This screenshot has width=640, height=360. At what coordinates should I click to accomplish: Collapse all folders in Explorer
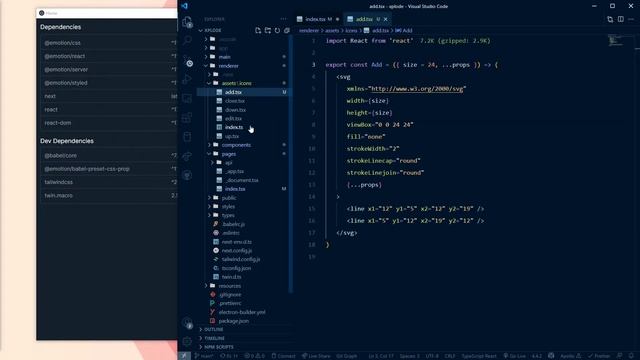coord(287,30)
